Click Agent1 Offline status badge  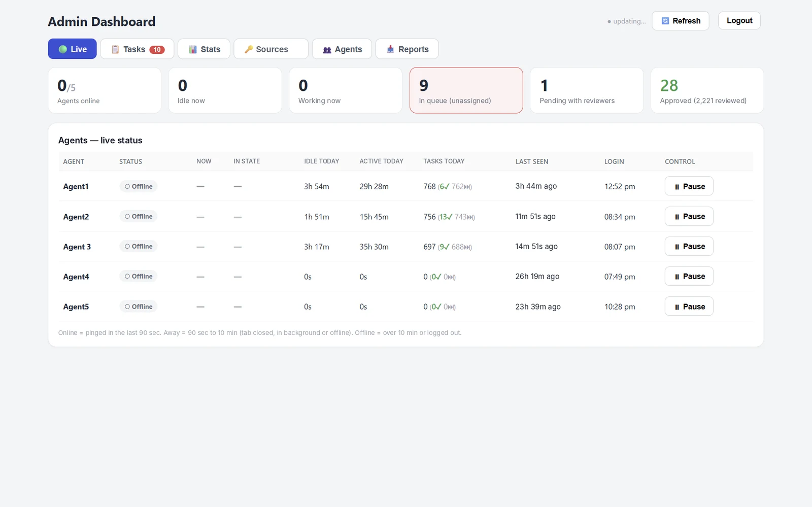[139, 186]
